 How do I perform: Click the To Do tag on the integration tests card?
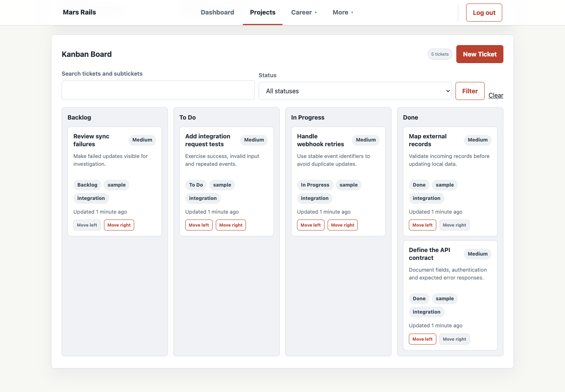[x=196, y=185]
